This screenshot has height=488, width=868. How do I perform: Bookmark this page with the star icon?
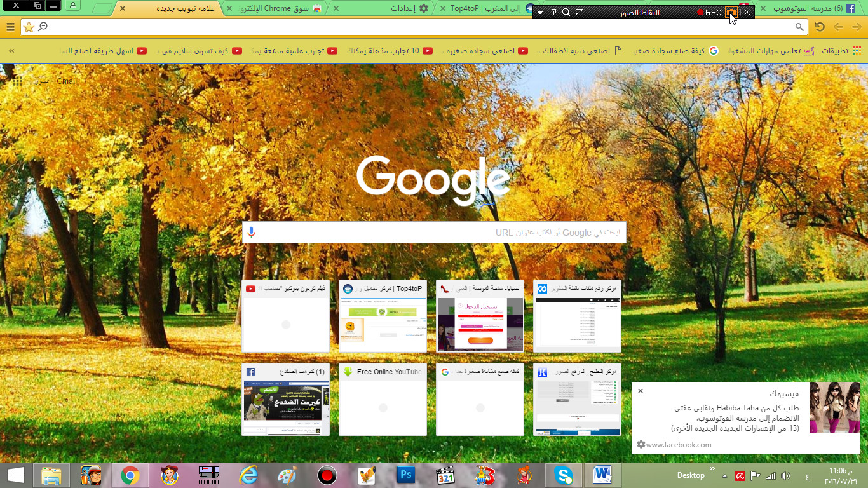pos(29,27)
